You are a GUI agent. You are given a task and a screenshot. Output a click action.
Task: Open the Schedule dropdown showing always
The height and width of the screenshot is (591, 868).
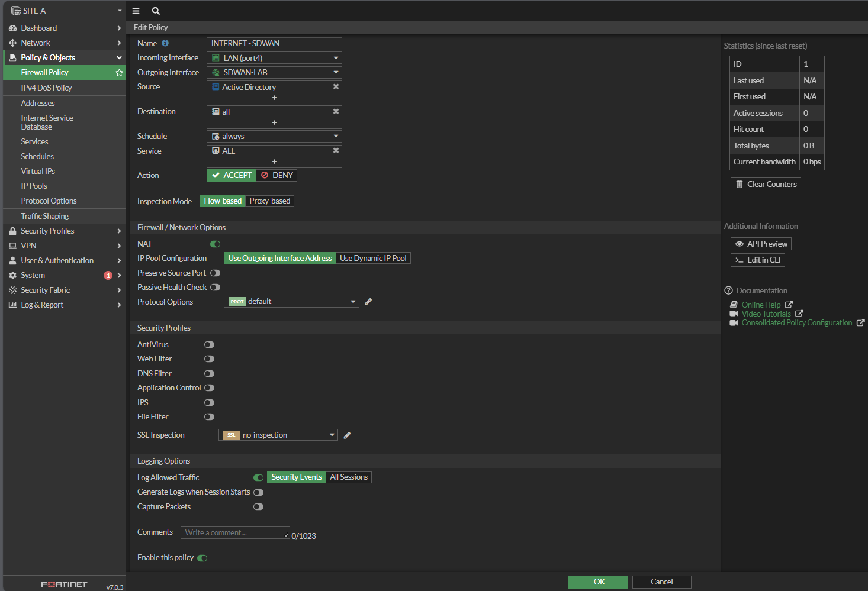[274, 136]
